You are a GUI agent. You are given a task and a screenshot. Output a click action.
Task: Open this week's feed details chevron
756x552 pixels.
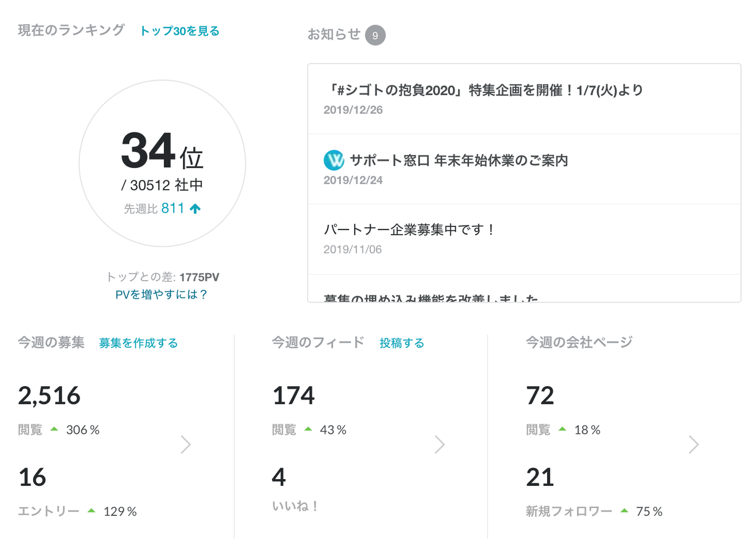point(440,444)
